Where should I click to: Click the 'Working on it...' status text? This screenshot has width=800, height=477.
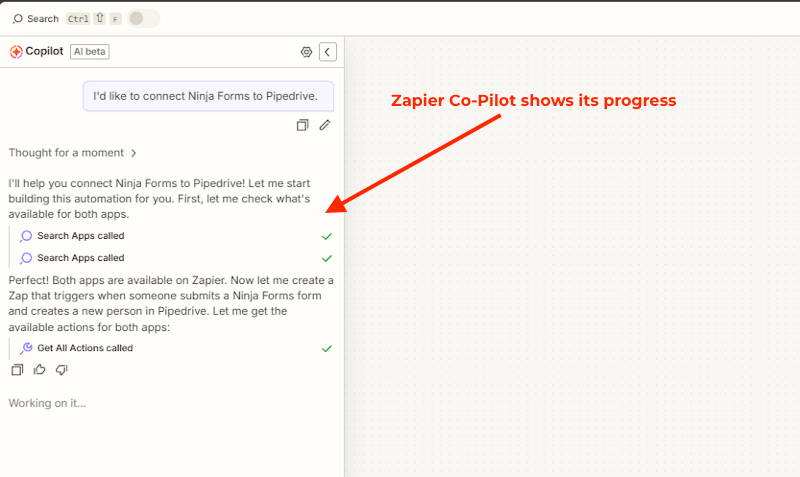click(47, 403)
